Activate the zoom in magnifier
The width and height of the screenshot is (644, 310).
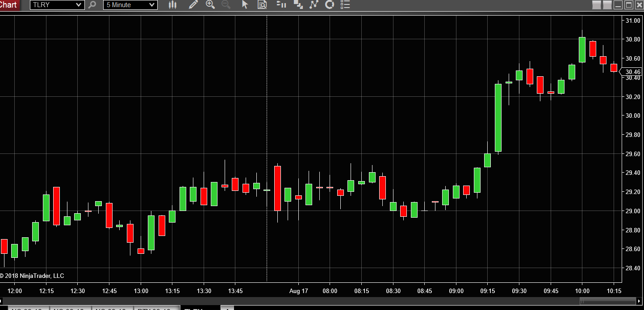210,5
